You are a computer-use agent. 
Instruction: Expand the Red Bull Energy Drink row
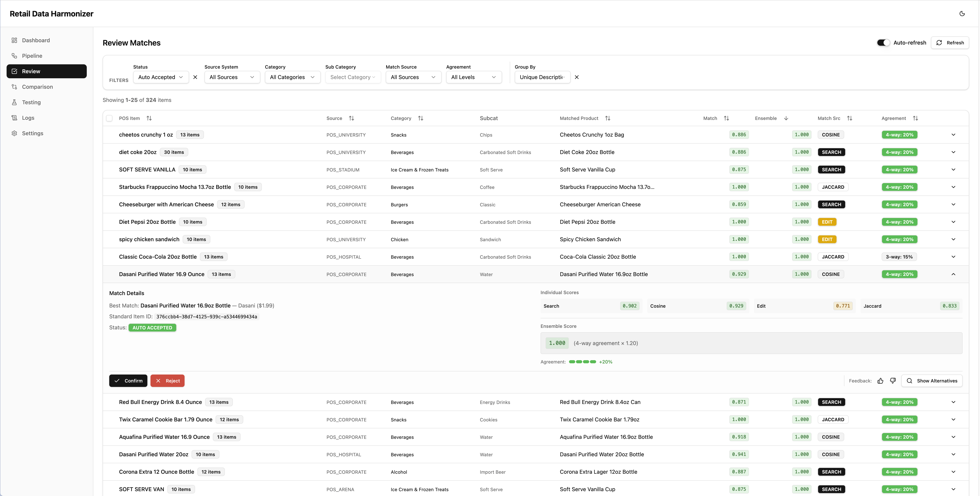coord(953,402)
